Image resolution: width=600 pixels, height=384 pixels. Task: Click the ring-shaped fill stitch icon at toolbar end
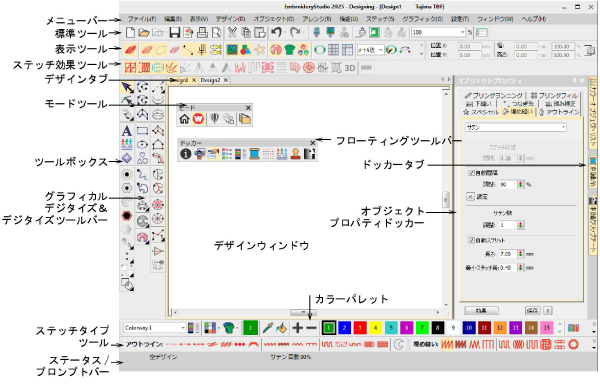click(x=573, y=345)
